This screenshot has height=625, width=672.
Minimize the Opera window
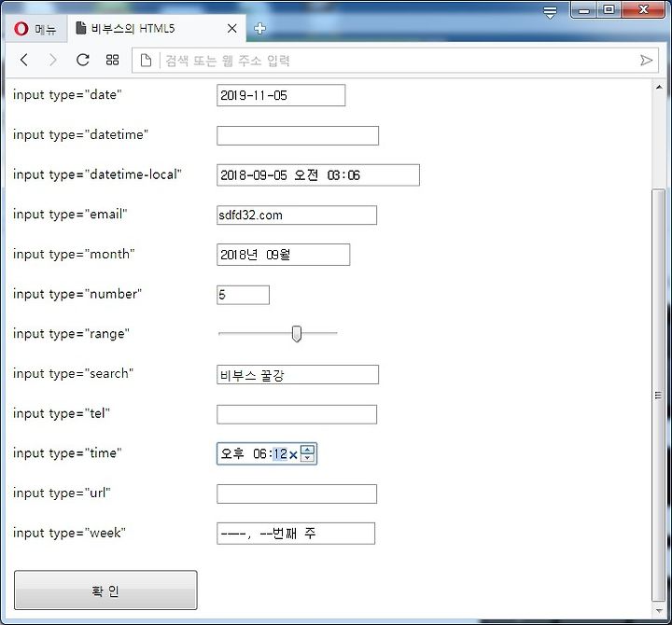[x=583, y=10]
